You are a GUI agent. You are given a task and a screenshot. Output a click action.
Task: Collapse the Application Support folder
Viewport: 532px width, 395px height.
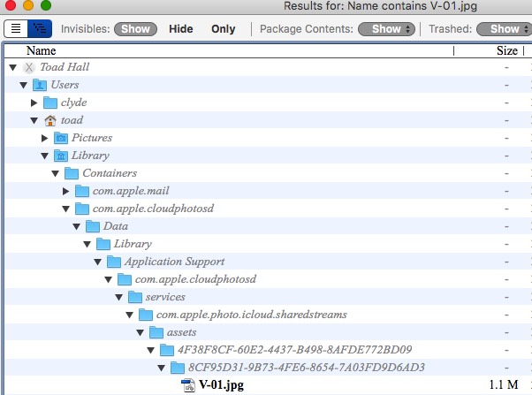[x=98, y=262]
